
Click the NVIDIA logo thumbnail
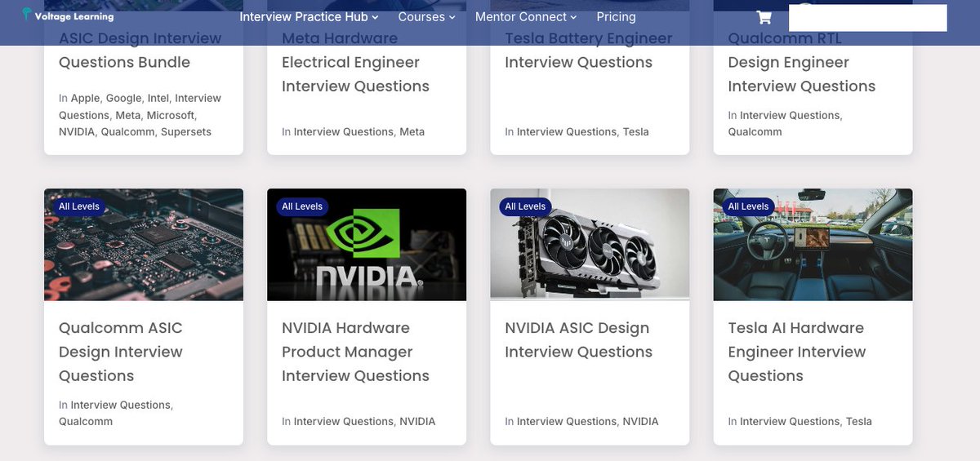[x=367, y=245]
